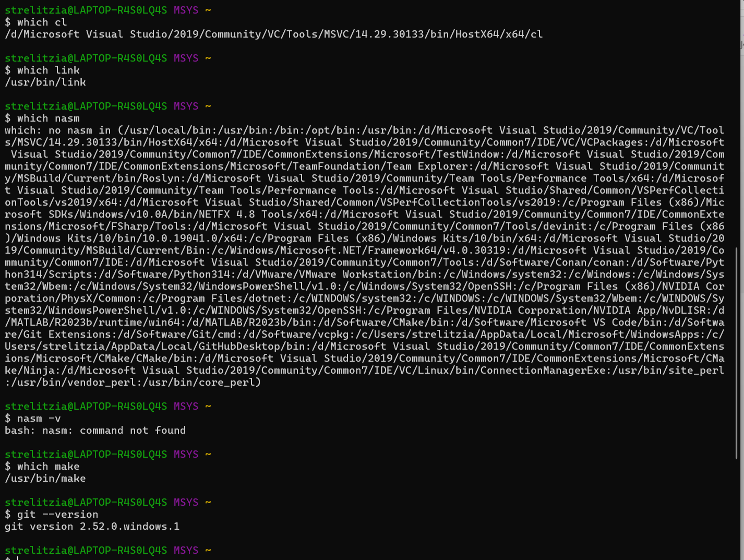Click the prompt line above 'nasm -v'
The width and height of the screenshot is (744, 560).
point(108,406)
